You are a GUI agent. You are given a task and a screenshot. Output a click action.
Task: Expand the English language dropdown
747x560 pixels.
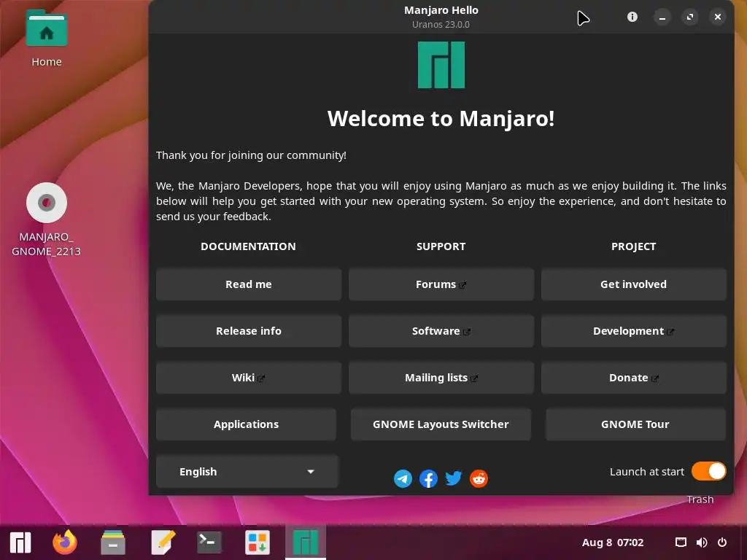coord(247,472)
